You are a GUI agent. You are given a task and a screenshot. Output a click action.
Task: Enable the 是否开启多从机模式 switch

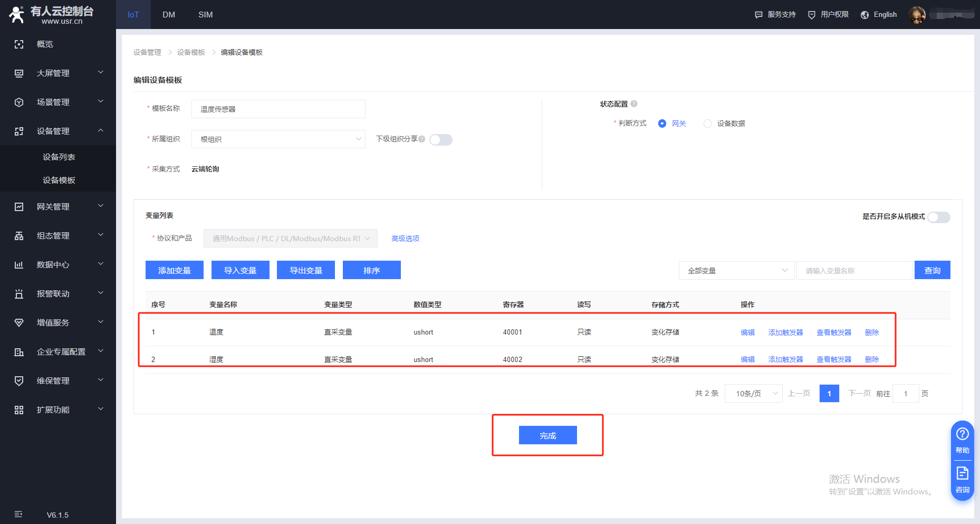938,217
